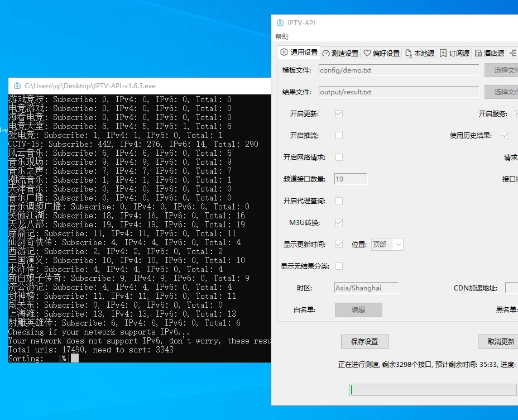Click the bookmark icon for 订阅源
The width and height of the screenshot is (518, 420).
(x=443, y=53)
